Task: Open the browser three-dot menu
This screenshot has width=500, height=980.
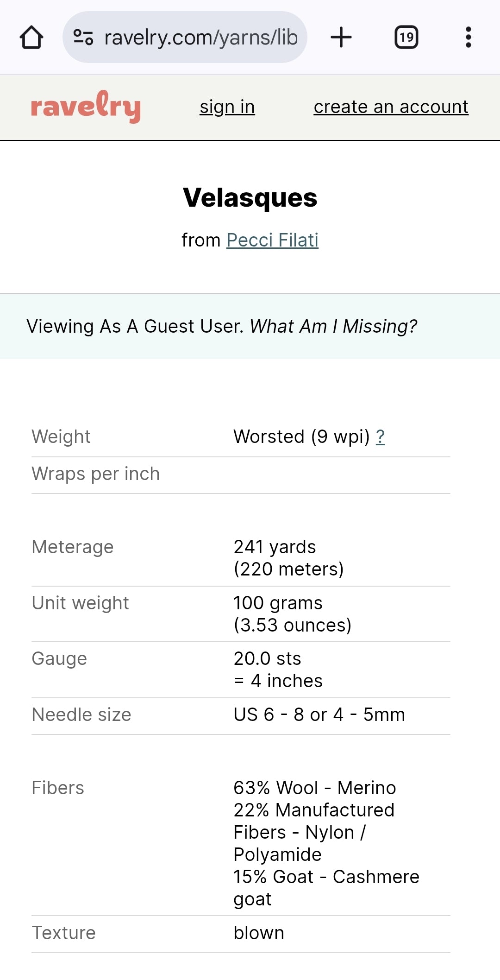Action: [x=468, y=37]
